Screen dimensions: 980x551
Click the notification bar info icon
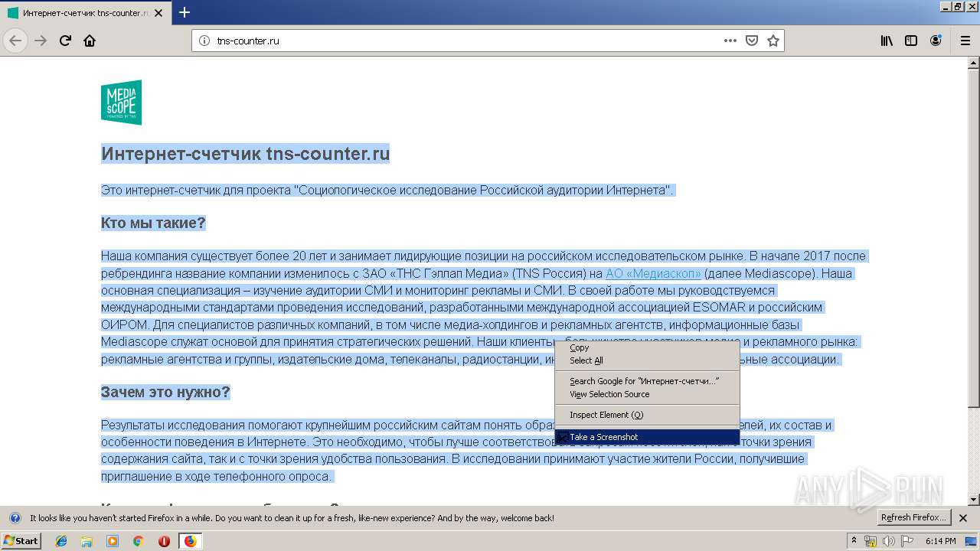15,518
